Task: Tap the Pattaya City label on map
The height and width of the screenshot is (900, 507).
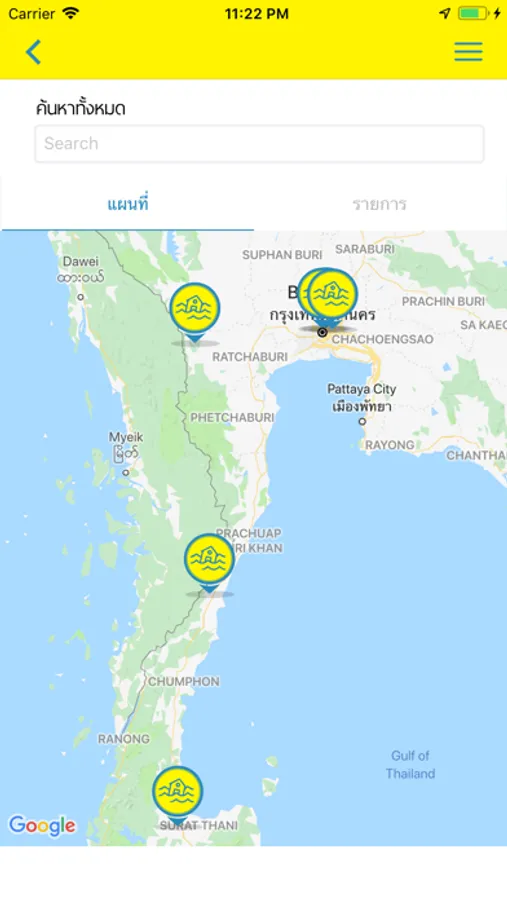Action: tap(361, 389)
